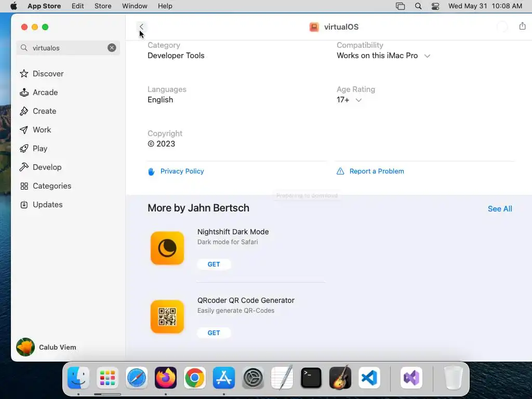Launch Safari from the Dock

tap(137, 378)
